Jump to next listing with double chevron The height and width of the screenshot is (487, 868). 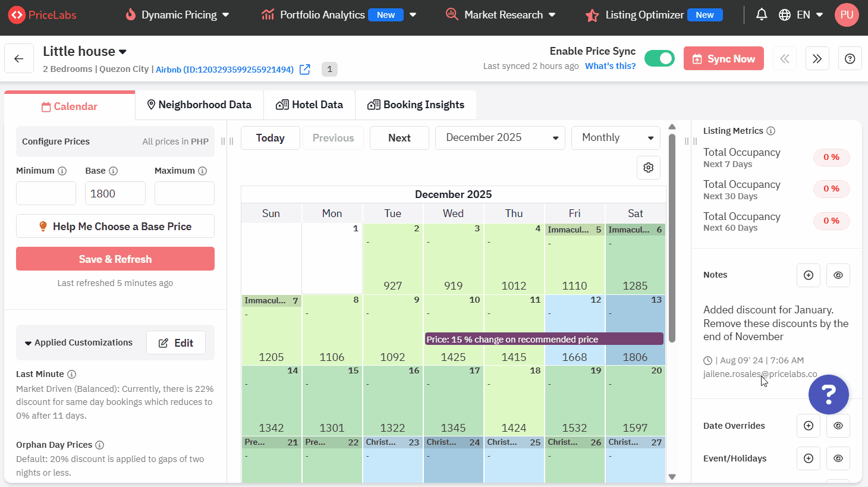[817, 58]
